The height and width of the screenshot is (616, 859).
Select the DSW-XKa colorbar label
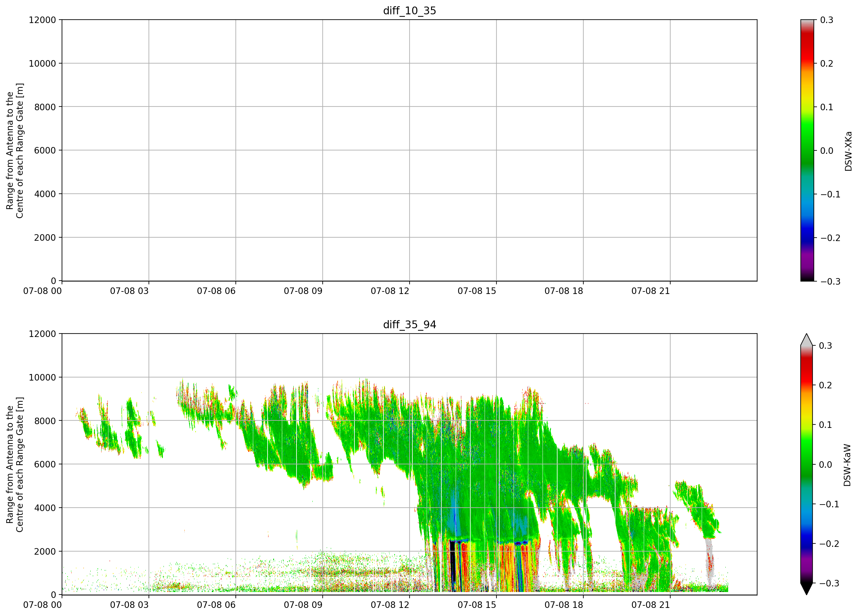(x=848, y=151)
